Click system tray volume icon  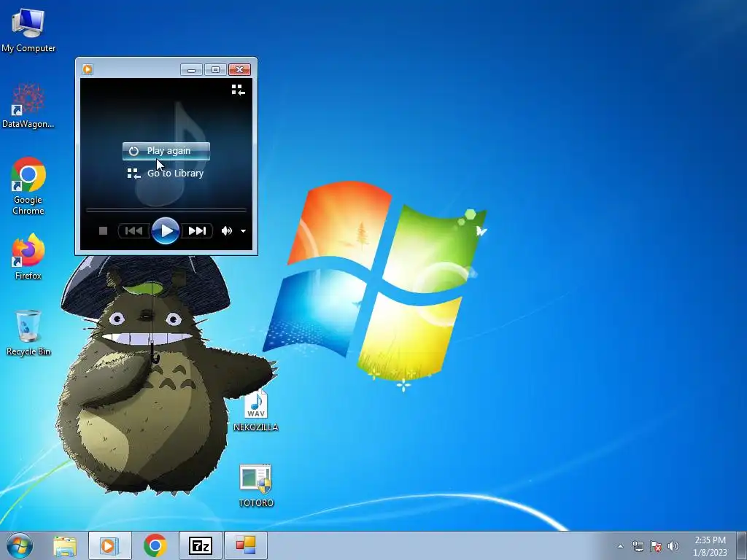tap(673, 546)
